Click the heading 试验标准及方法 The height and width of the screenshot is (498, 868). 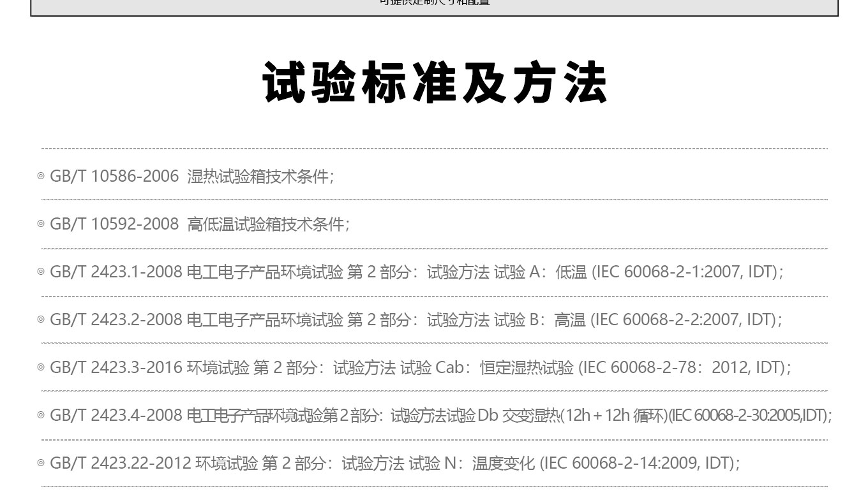tap(434, 83)
